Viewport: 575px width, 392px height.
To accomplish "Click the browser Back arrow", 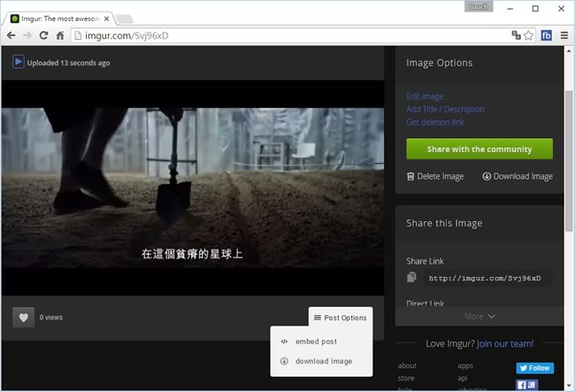I will pos(11,35).
